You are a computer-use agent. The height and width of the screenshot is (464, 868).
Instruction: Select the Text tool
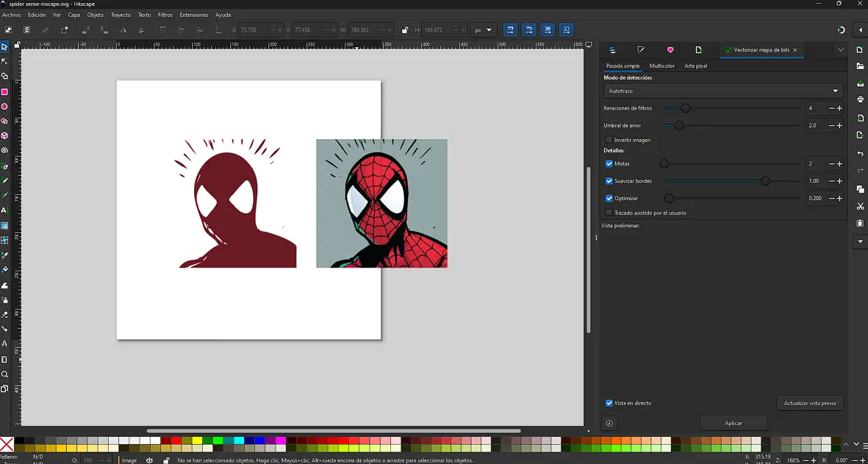[5, 210]
